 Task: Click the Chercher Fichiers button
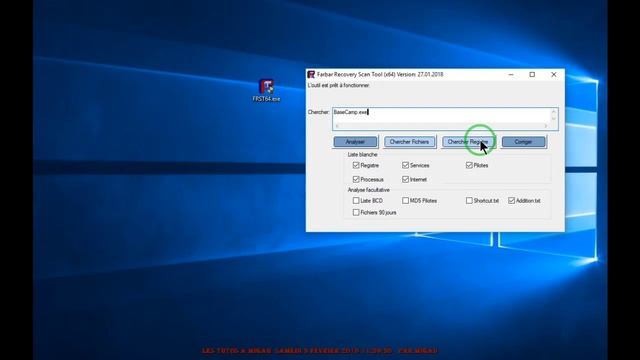pyautogui.click(x=409, y=142)
